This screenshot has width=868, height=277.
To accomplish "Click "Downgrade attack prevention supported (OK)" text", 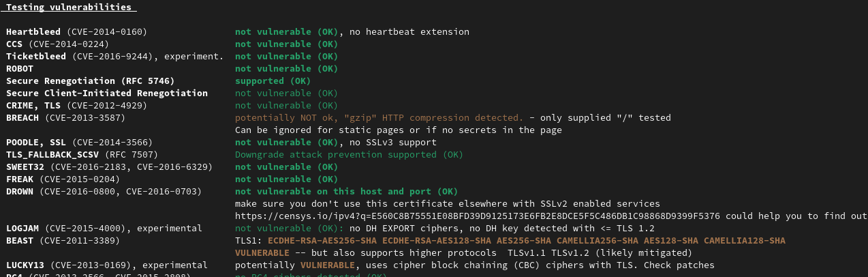I will (349, 155).
